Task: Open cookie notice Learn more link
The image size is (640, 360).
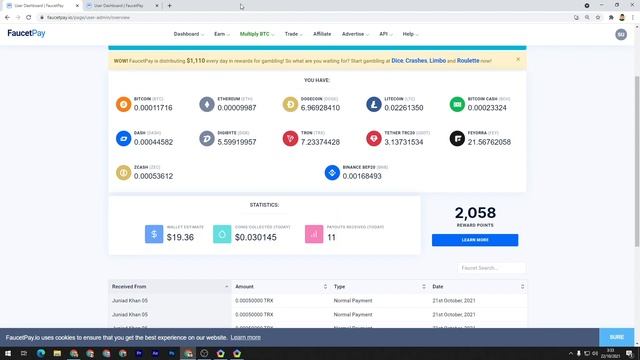Action: [245, 338]
